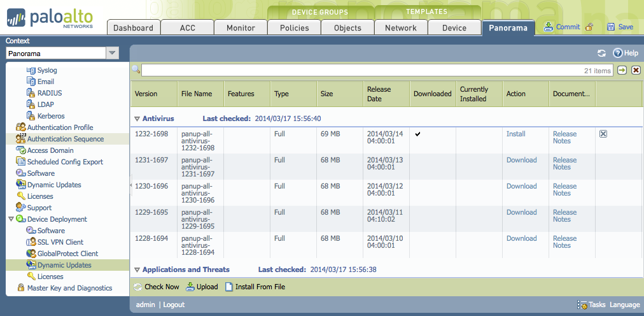Click into the search filter field
Image resolution: width=644 pixels, height=316 pixels.
[377, 70]
